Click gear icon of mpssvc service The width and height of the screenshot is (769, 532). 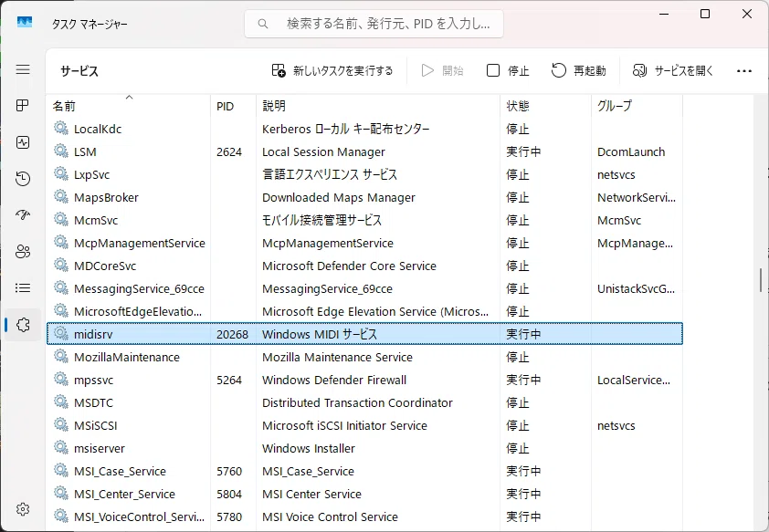(x=61, y=380)
